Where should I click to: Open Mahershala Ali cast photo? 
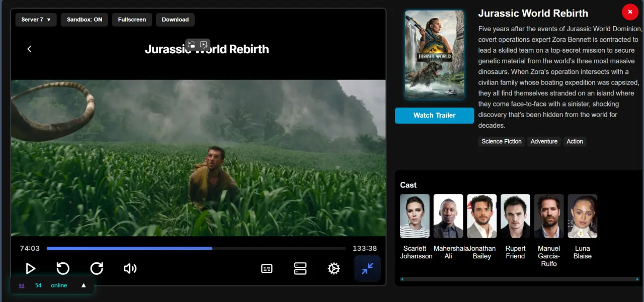(x=448, y=216)
